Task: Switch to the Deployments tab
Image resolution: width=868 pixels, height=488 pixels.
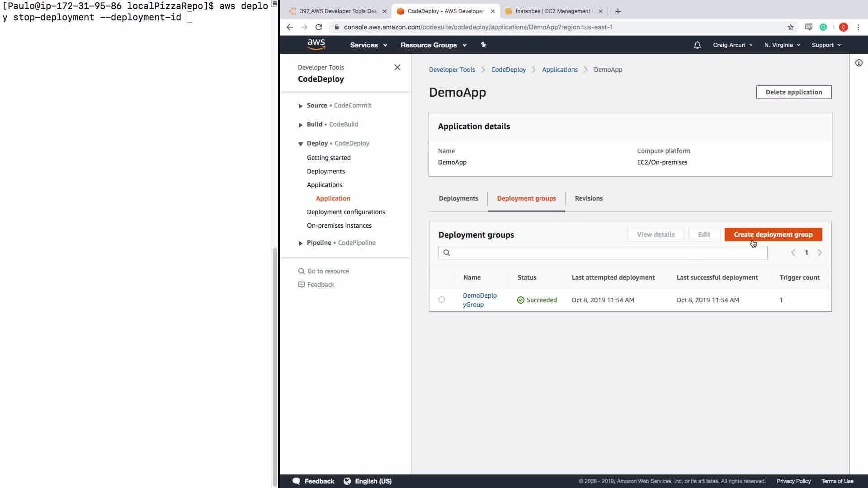Action: tap(458, 198)
